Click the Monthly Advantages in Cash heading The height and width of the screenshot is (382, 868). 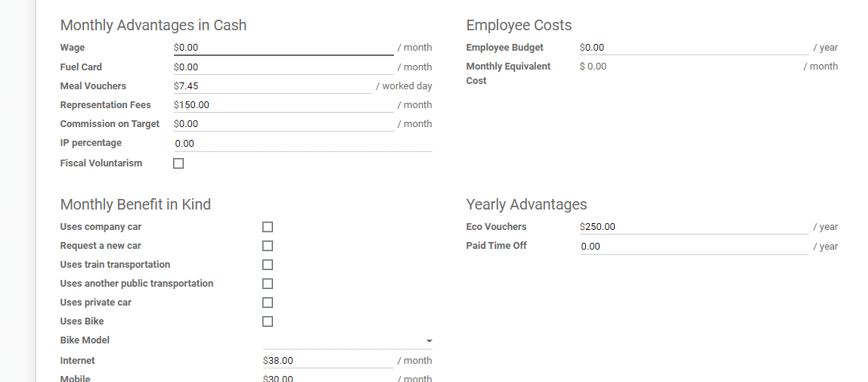pyautogui.click(x=153, y=25)
